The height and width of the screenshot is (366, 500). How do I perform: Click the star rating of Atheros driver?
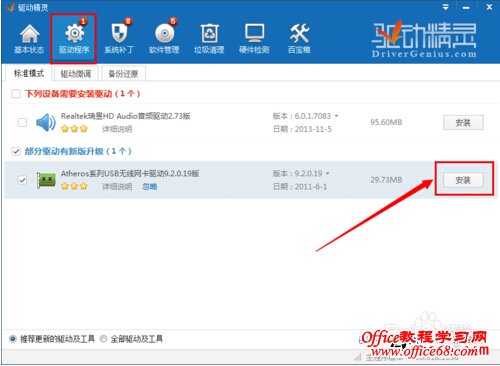[x=74, y=186]
